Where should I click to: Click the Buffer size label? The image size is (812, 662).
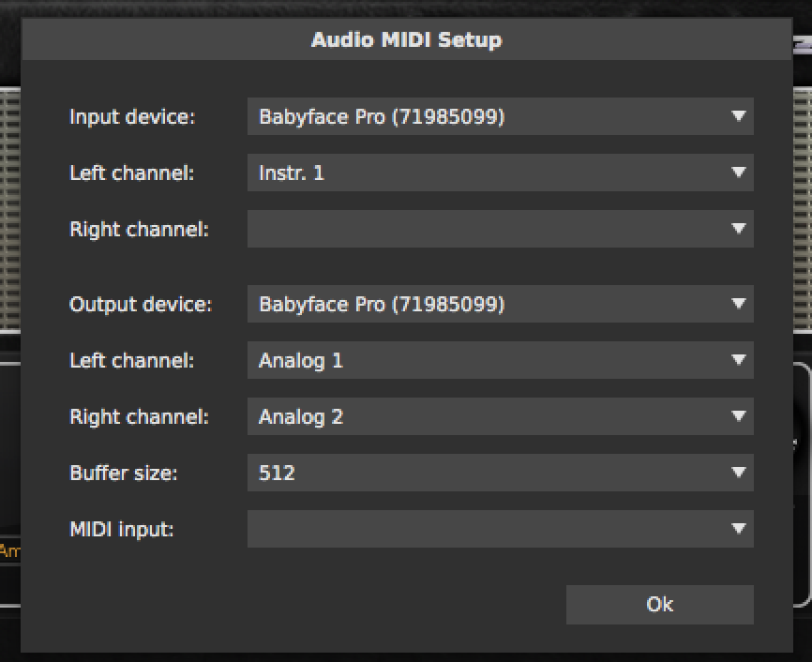pos(123,473)
